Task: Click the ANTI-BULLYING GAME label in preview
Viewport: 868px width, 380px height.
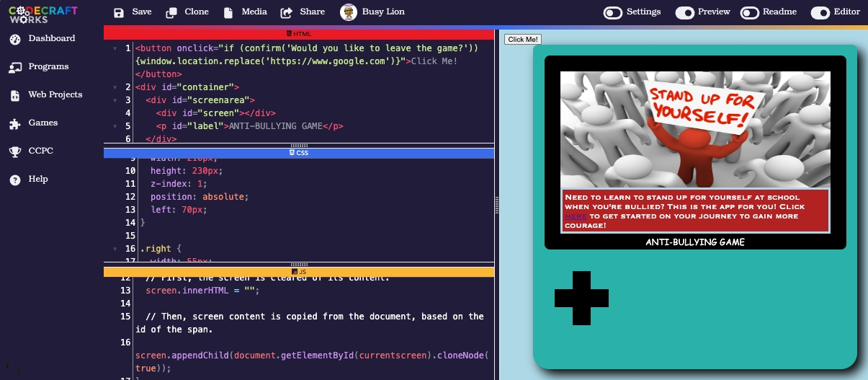Action: coord(695,242)
